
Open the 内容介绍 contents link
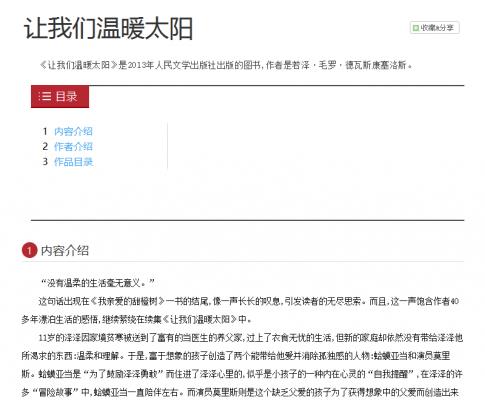tap(73, 131)
